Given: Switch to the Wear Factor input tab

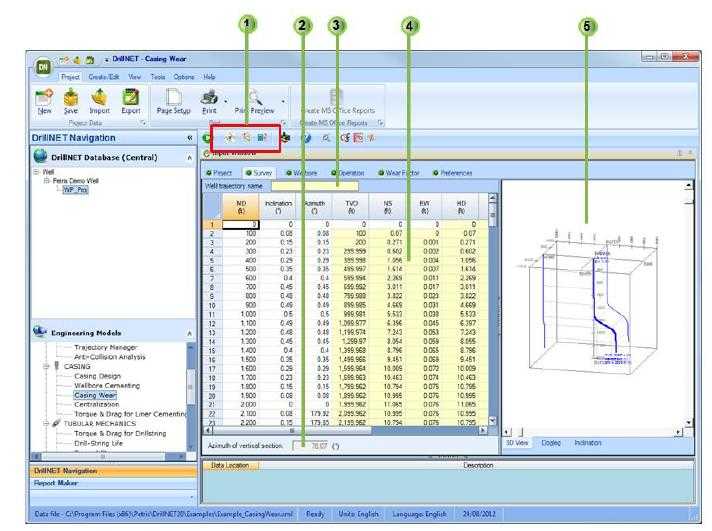Looking at the screenshot, I should [x=399, y=173].
